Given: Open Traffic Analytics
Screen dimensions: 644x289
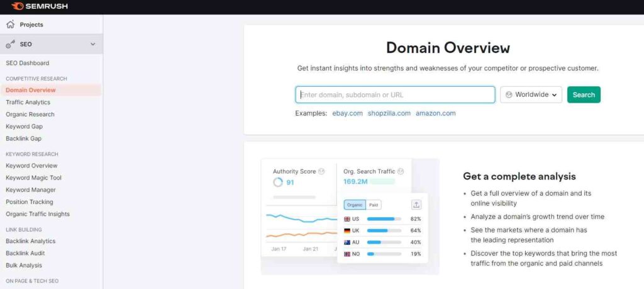Looking at the screenshot, I should pyautogui.click(x=28, y=102).
